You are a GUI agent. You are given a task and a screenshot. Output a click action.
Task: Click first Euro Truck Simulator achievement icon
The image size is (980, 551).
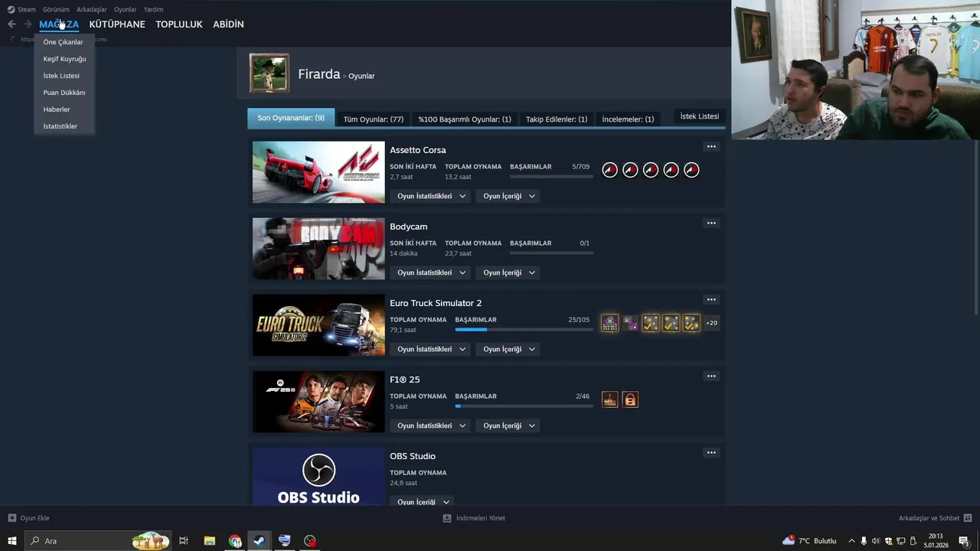[x=609, y=323]
